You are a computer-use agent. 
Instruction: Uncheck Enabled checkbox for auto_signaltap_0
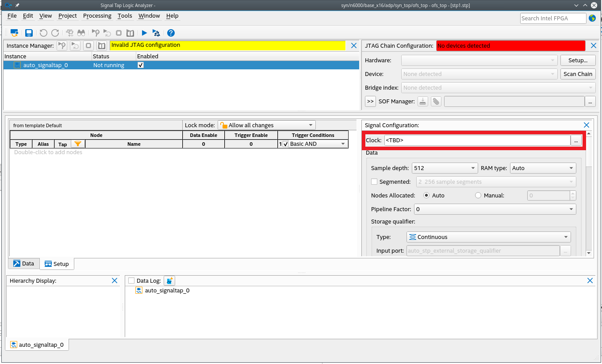(x=141, y=65)
